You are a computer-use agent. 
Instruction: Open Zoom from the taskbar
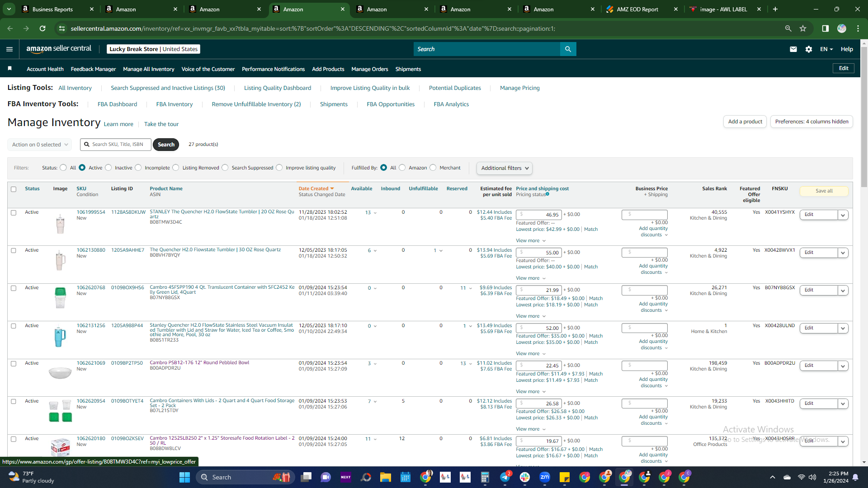pos(545,477)
